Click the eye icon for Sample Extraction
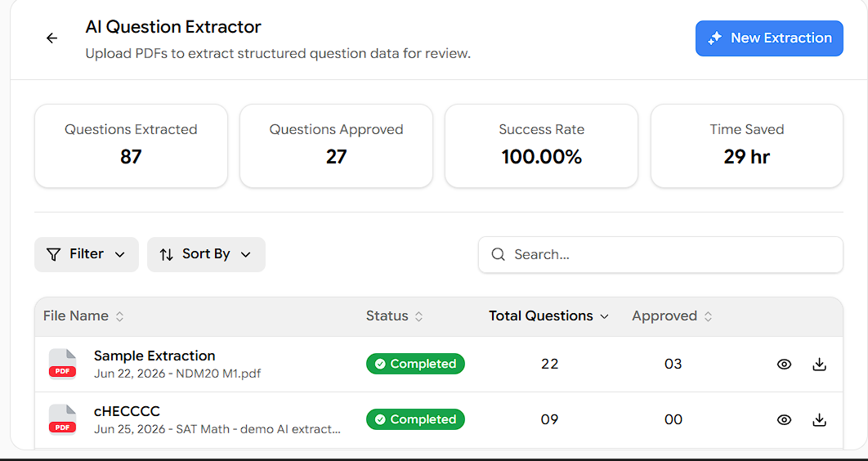This screenshot has width=868, height=461. pyautogui.click(x=784, y=365)
